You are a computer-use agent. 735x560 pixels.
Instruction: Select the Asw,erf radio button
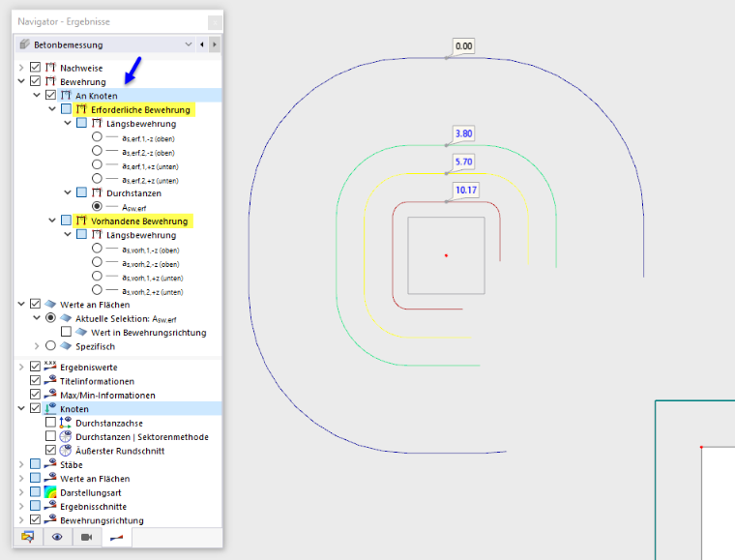[97, 206]
